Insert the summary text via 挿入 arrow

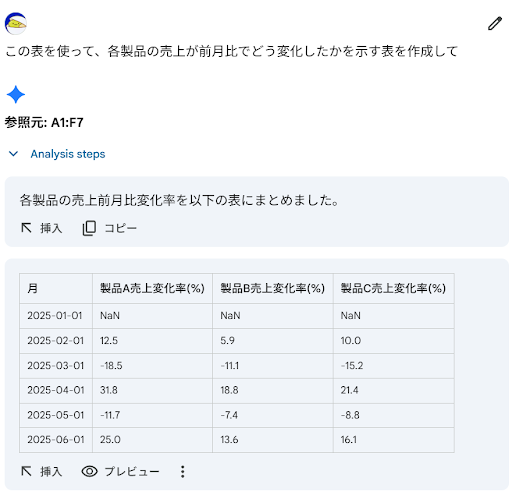[x=26, y=228]
